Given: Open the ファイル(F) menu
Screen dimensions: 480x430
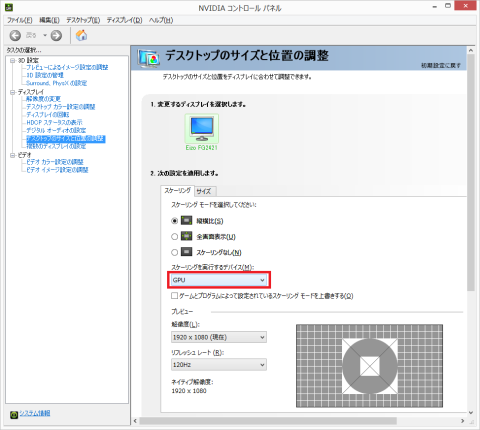Looking at the screenshot, I should point(20,20).
